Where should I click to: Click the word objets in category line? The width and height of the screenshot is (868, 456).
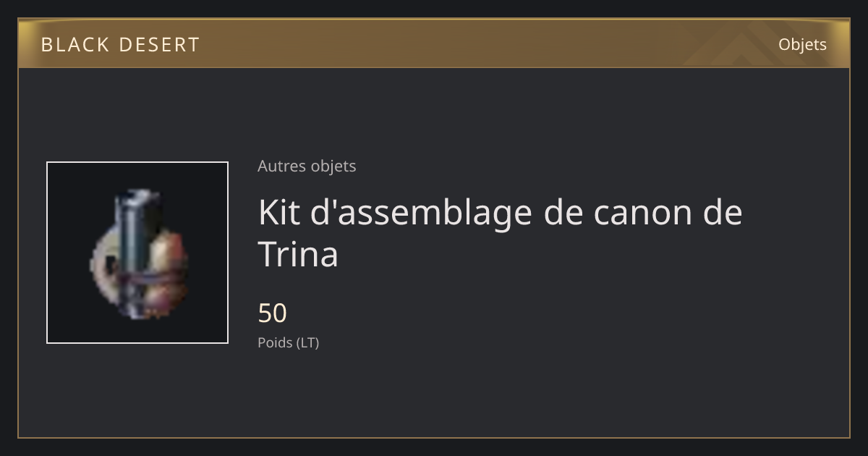[333, 166]
